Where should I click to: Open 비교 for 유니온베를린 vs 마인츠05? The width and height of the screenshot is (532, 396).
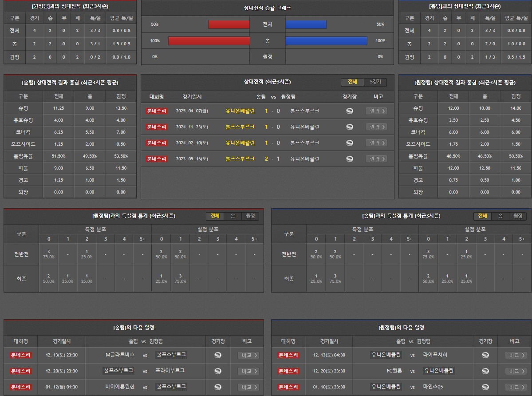pyautogui.click(x=516, y=387)
